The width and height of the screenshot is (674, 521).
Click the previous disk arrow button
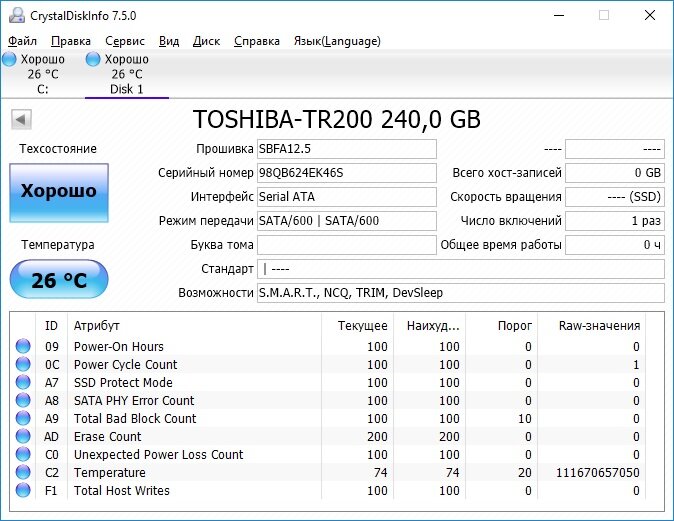(21, 120)
